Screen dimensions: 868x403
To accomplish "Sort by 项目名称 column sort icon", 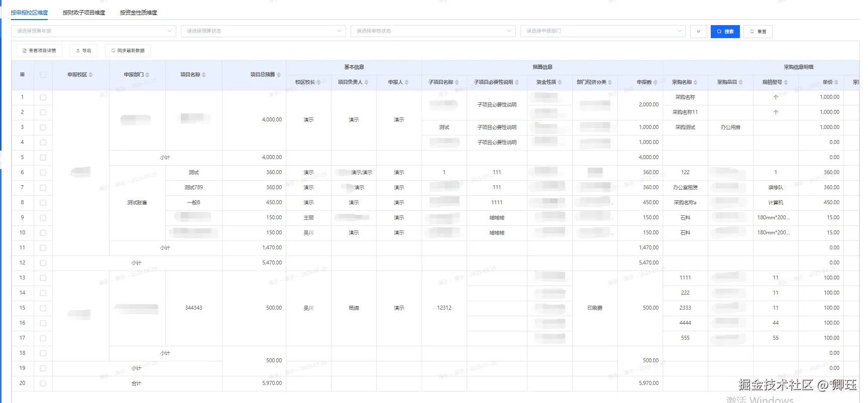I will (x=204, y=75).
